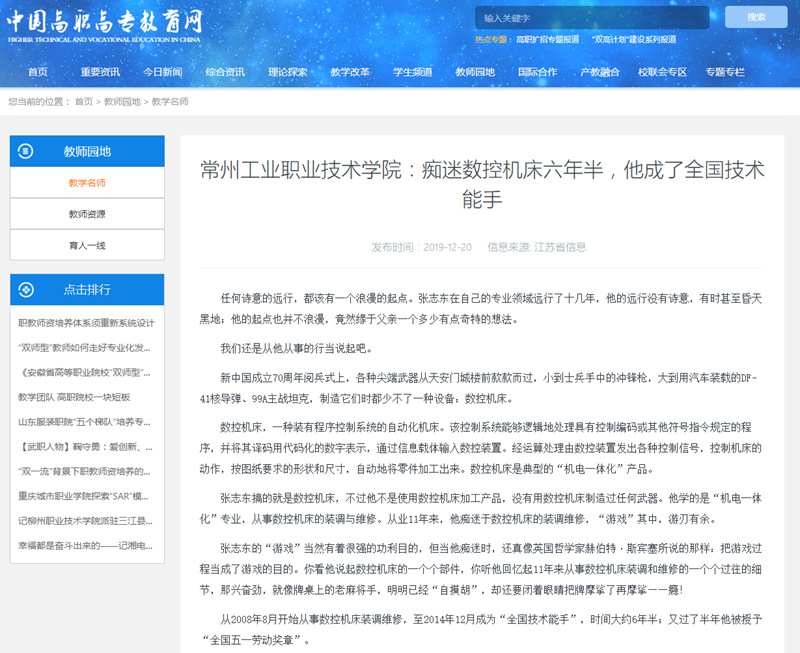Image resolution: width=800 pixels, height=653 pixels.
Task: Click the 热点专题 label
Action: (x=491, y=39)
